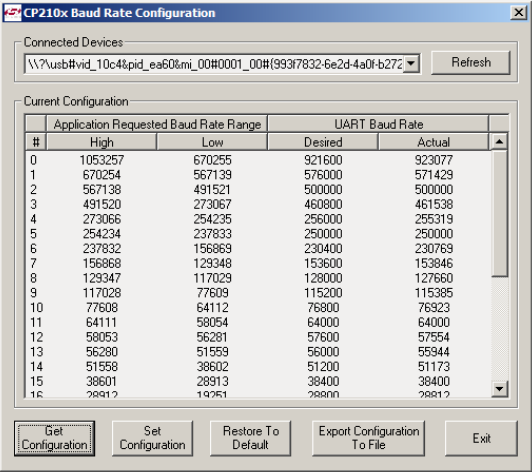Click Get Configuration button

(x=54, y=438)
